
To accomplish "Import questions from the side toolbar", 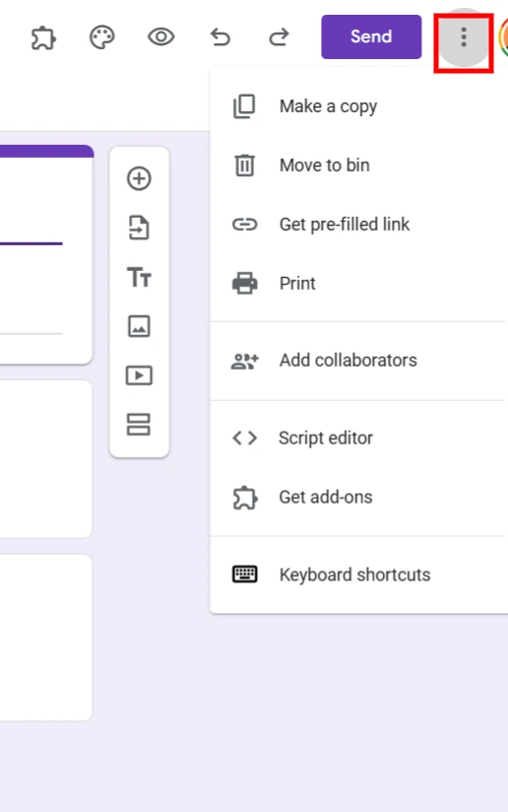I will (139, 228).
